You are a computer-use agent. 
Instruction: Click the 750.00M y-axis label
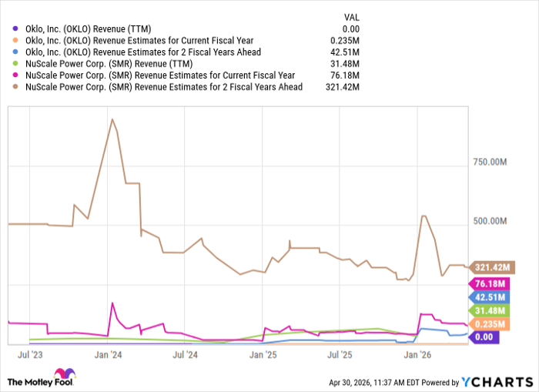[x=490, y=162]
